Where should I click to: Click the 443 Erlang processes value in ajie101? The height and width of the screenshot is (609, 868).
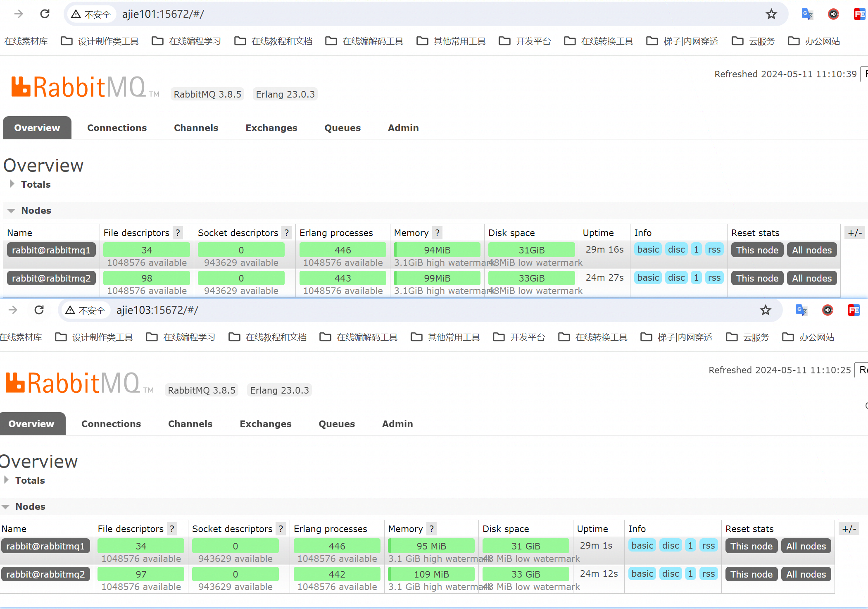pyautogui.click(x=343, y=278)
